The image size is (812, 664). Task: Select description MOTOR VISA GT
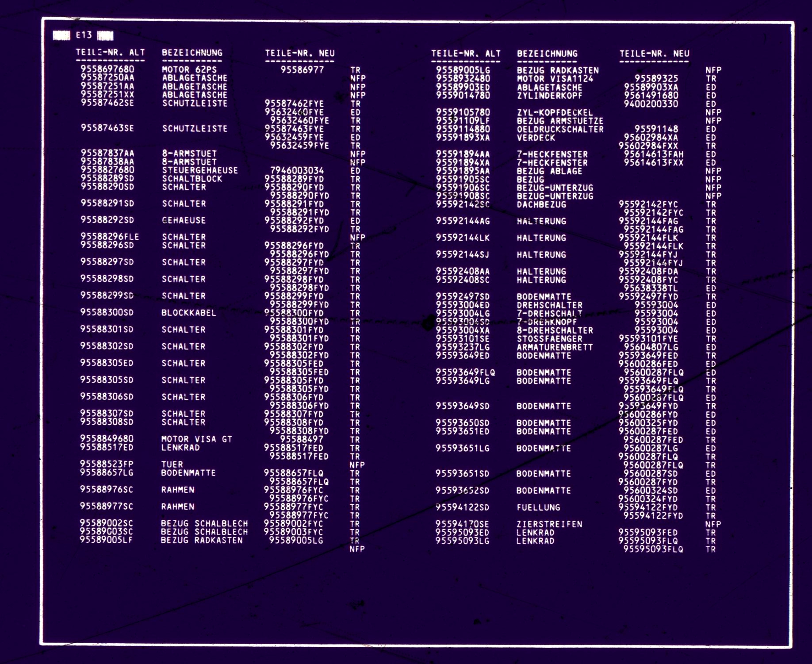click(x=196, y=439)
